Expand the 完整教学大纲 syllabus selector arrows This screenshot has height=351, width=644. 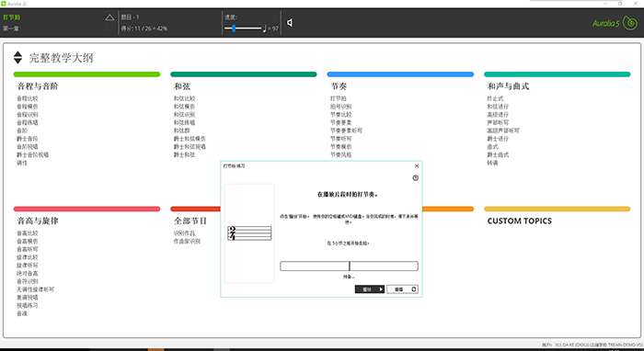point(17,57)
